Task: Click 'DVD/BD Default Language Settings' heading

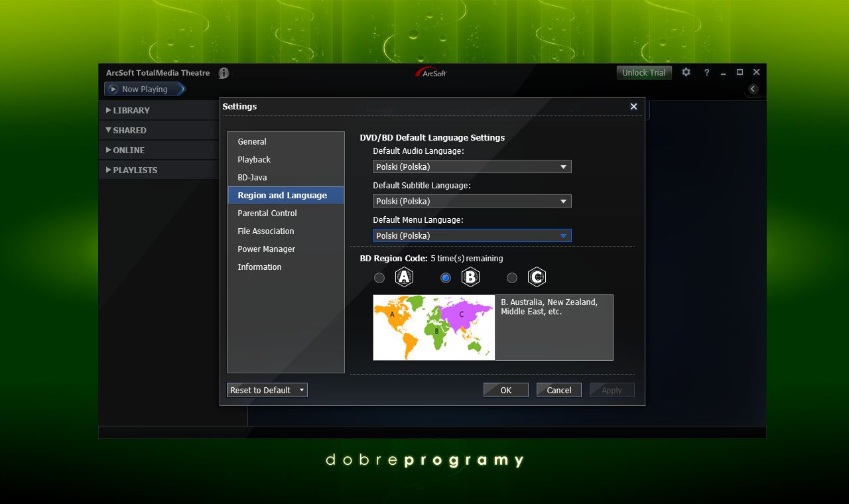Action: click(432, 137)
